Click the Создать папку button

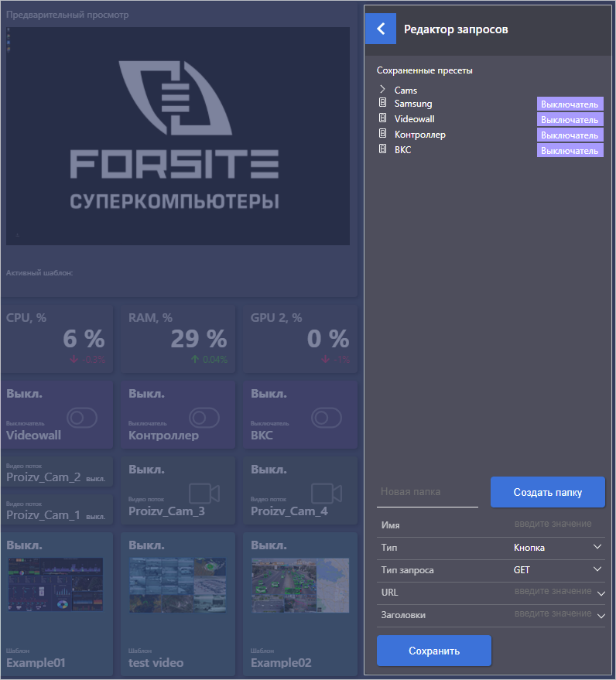click(x=547, y=492)
